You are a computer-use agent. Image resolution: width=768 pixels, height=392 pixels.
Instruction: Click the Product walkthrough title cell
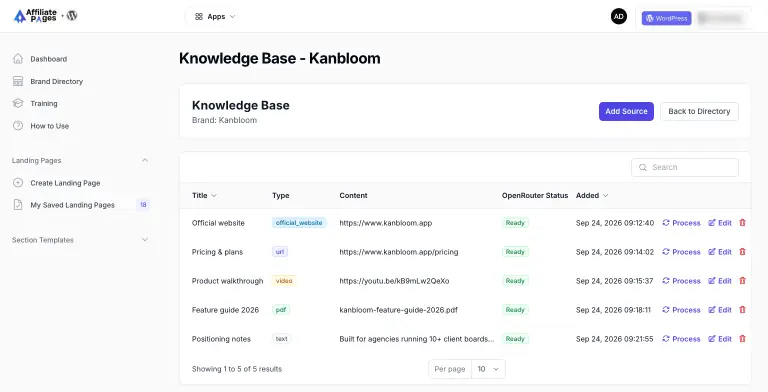click(x=227, y=281)
